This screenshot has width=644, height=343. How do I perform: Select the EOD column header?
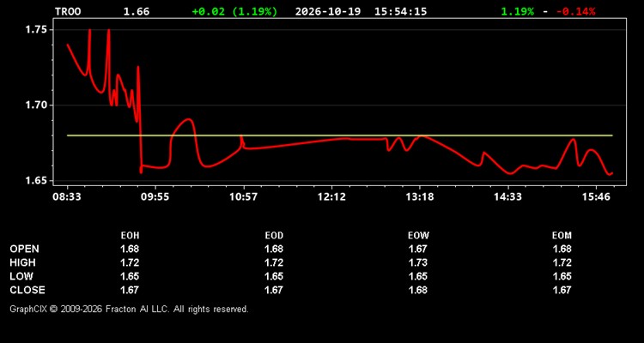point(274,236)
